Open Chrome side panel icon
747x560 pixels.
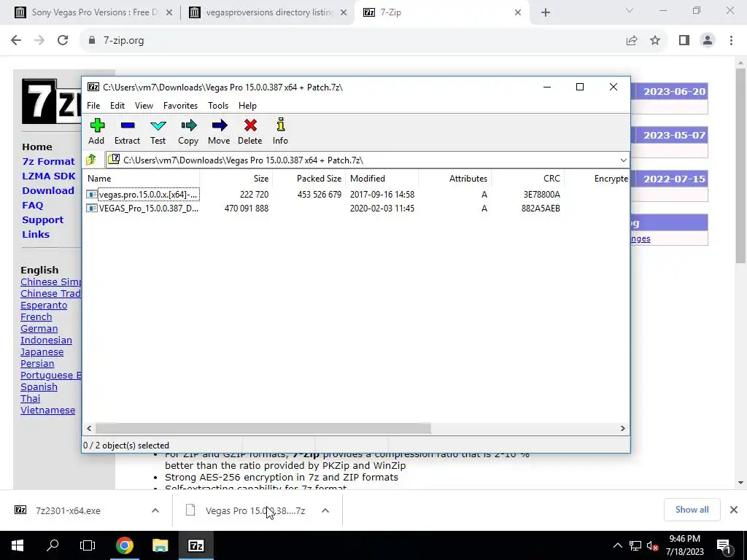click(684, 41)
